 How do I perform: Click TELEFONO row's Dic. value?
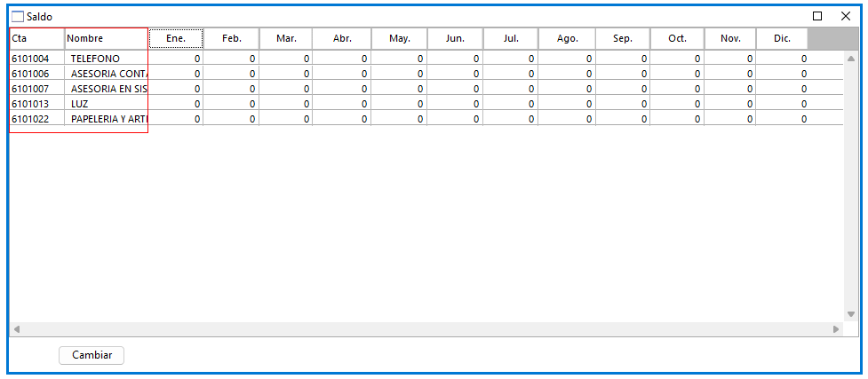click(782, 58)
